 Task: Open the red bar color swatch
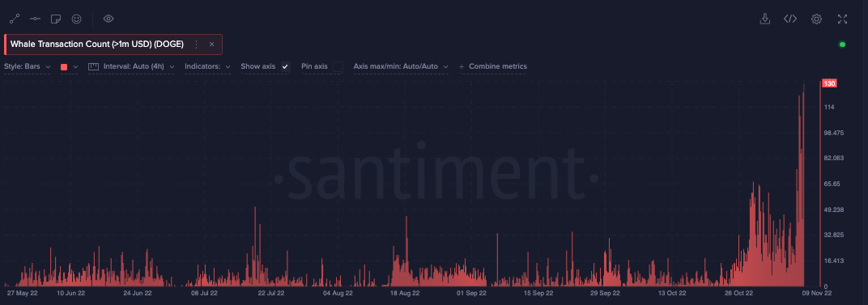(69, 66)
